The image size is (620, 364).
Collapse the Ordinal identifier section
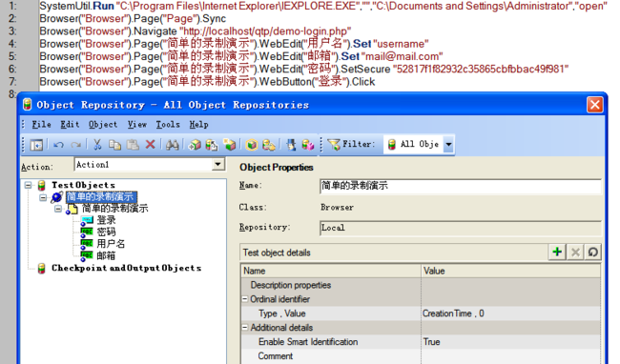pyautogui.click(x=245, y=299)
